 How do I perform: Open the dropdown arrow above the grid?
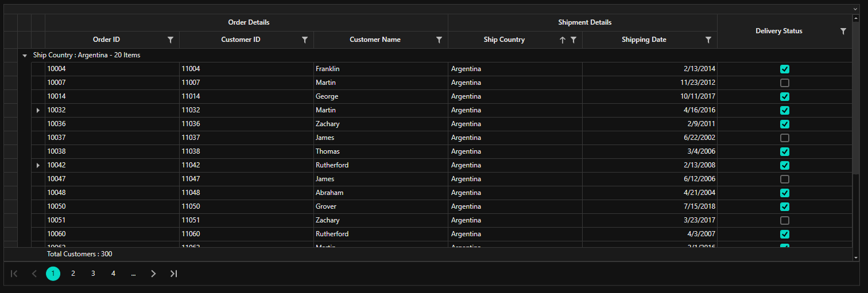point(855,9)
